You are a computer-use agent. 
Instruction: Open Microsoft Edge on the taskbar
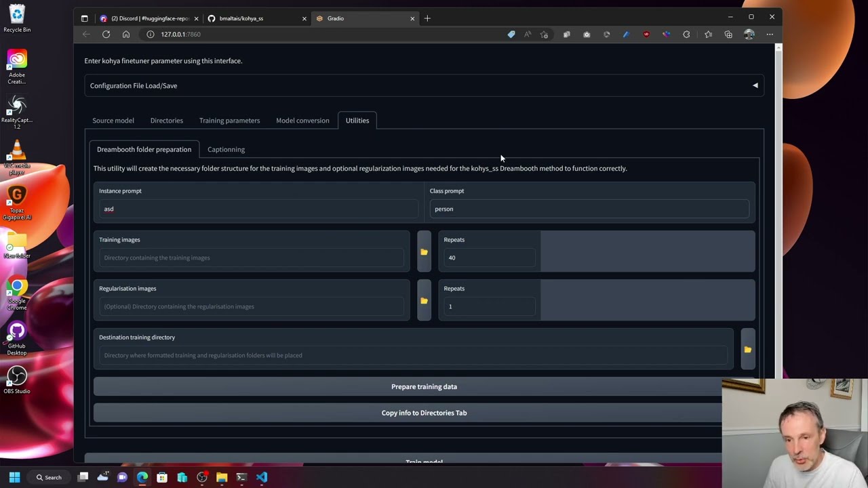[142, 477]
